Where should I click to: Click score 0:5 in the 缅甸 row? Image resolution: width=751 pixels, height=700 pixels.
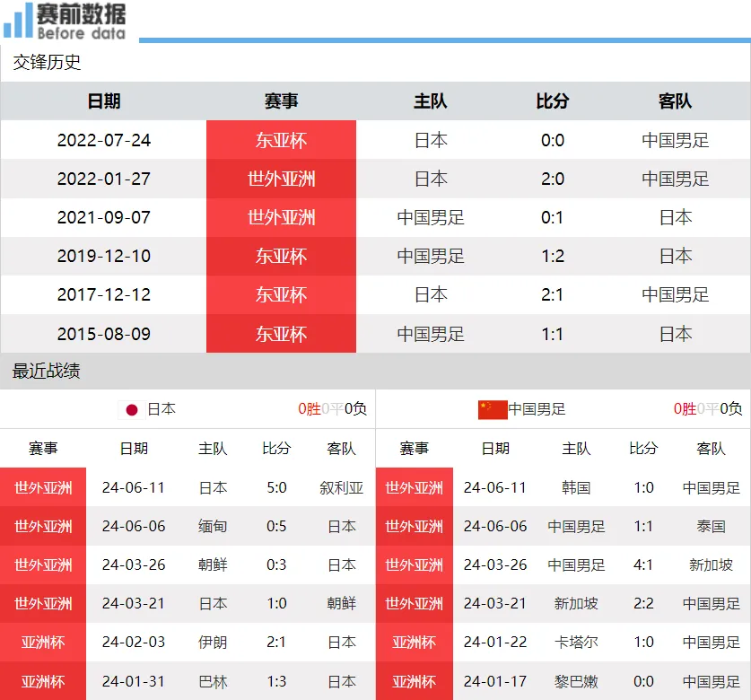276,527
